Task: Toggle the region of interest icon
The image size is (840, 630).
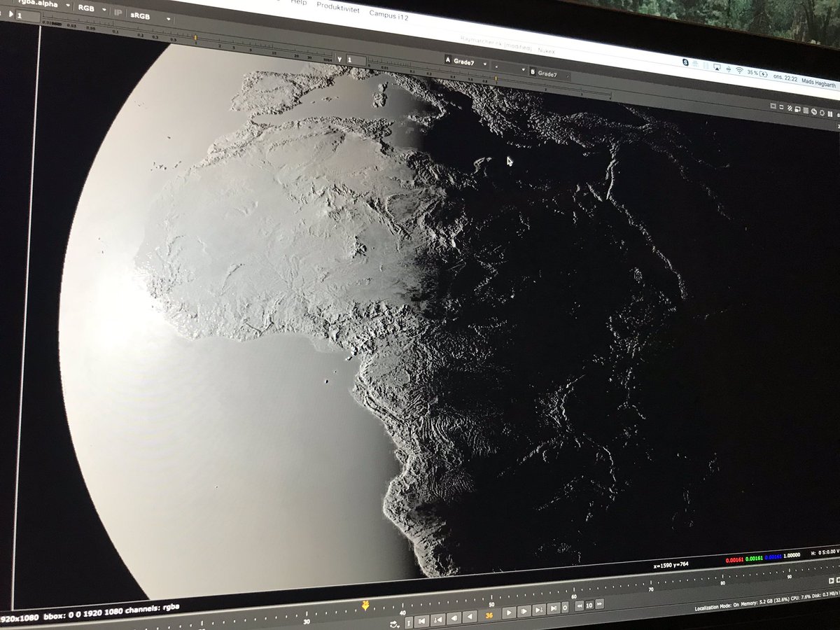Action: (781, 107)
